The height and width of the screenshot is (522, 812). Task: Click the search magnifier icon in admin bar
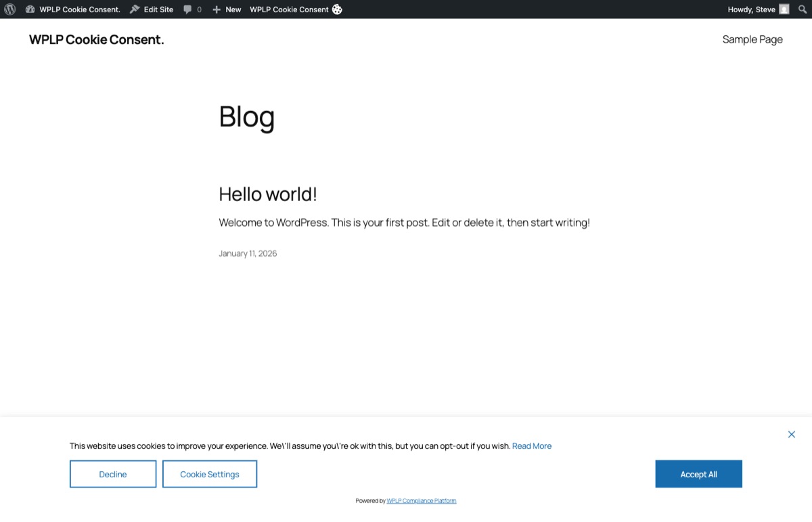(x=803, y=9)
